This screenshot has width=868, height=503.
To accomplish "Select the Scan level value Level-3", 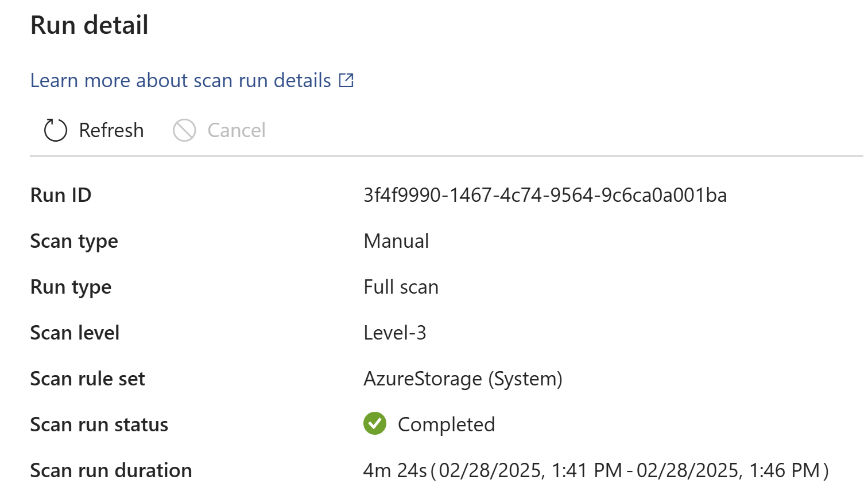I will (395, 333).
